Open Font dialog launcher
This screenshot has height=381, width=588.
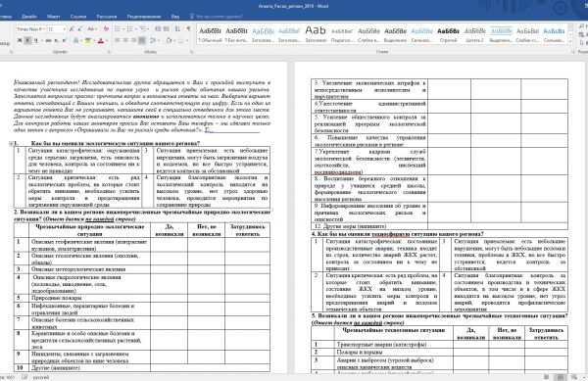(109, 52)
